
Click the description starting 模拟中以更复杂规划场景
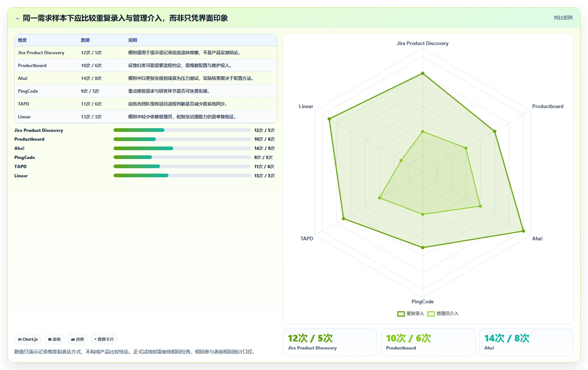[x=191, y=78]
